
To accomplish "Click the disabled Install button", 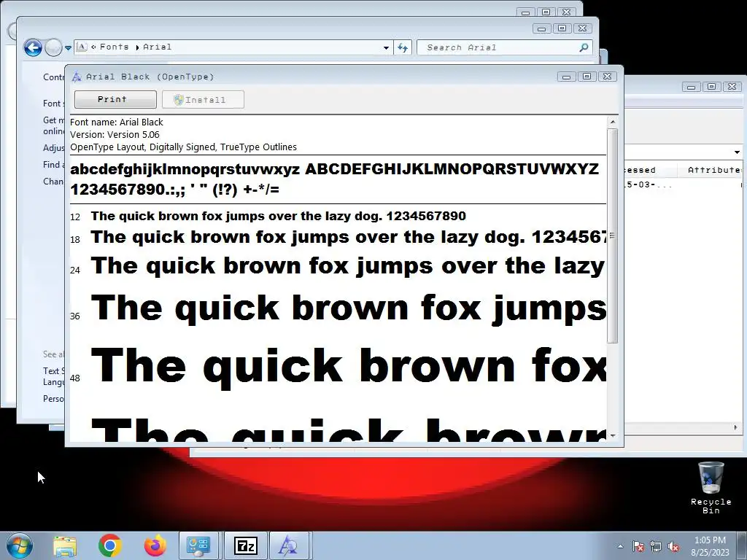I will pos(203,99).
